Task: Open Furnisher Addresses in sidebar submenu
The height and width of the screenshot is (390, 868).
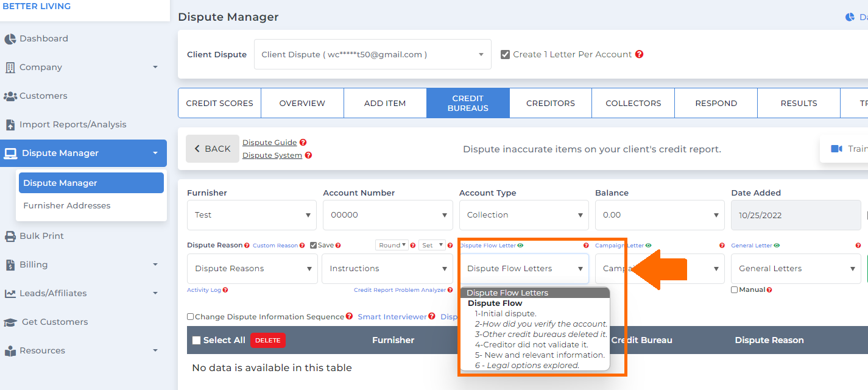Action: point(67,205)
